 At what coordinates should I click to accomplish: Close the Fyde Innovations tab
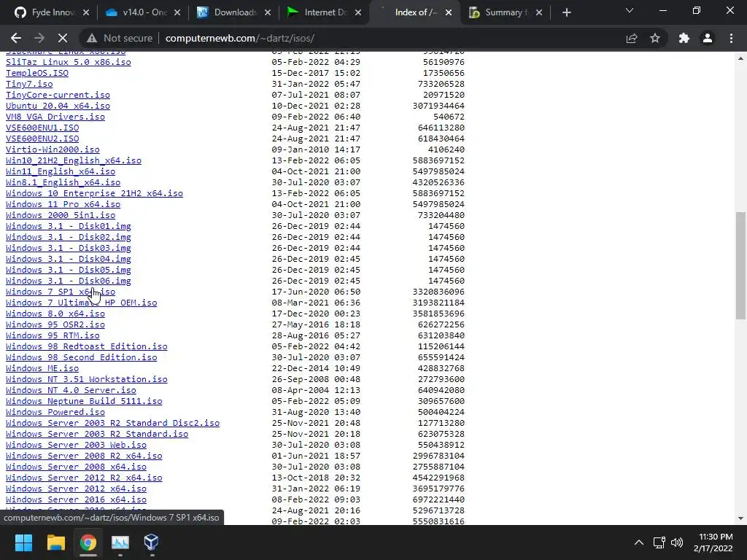pyautogui.click(x=86, y=12)
